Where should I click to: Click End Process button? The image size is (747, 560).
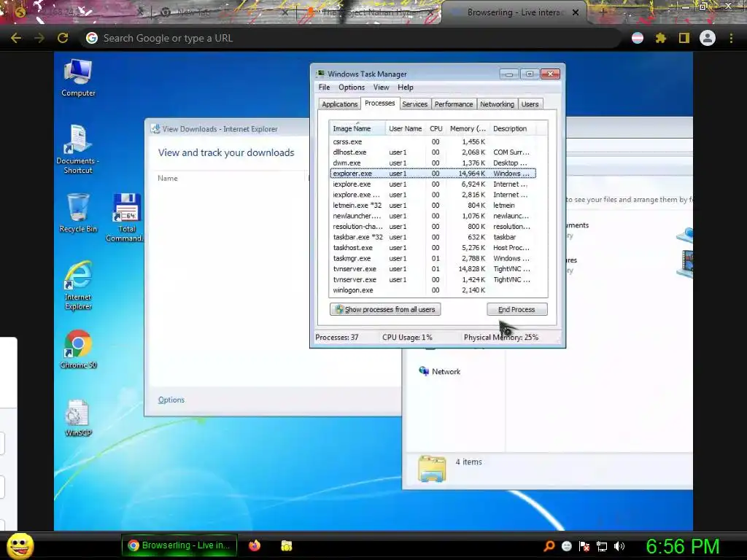517,309
